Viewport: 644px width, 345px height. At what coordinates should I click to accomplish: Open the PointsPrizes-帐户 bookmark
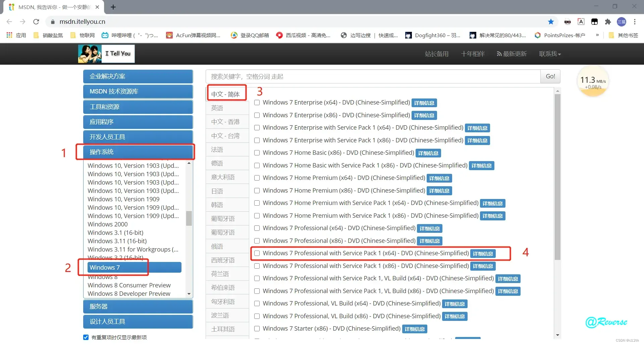point(560,35)
